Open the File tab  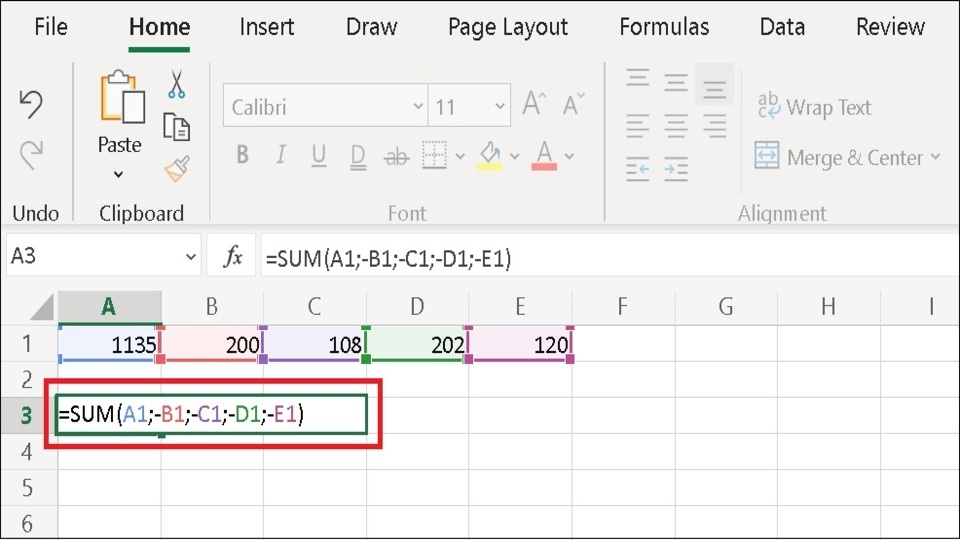click(x=51, y=27)
